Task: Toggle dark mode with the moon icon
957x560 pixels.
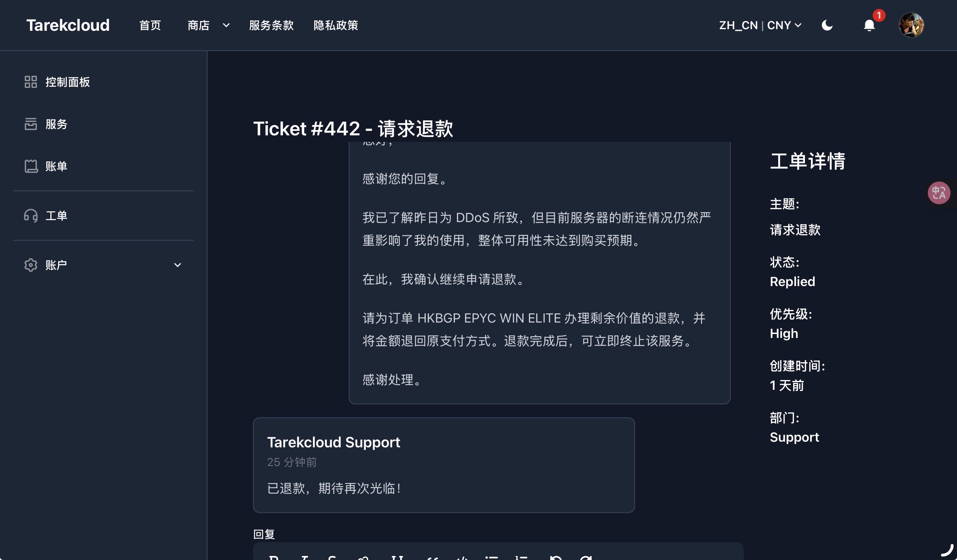Action: pos(827,26)
